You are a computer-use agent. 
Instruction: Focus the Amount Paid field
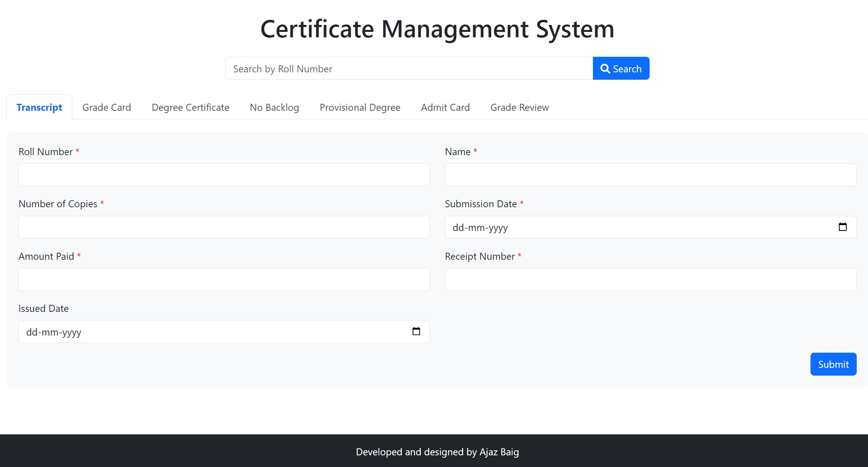pos(223,279)
